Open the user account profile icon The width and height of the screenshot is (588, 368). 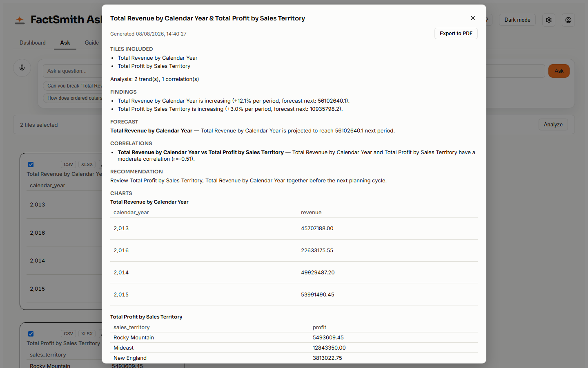(x=568, y=20)
